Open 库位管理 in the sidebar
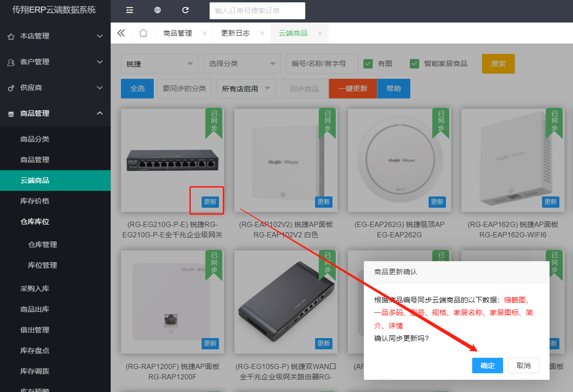Viewport: 573px width, 392px height. coord(55,265)
